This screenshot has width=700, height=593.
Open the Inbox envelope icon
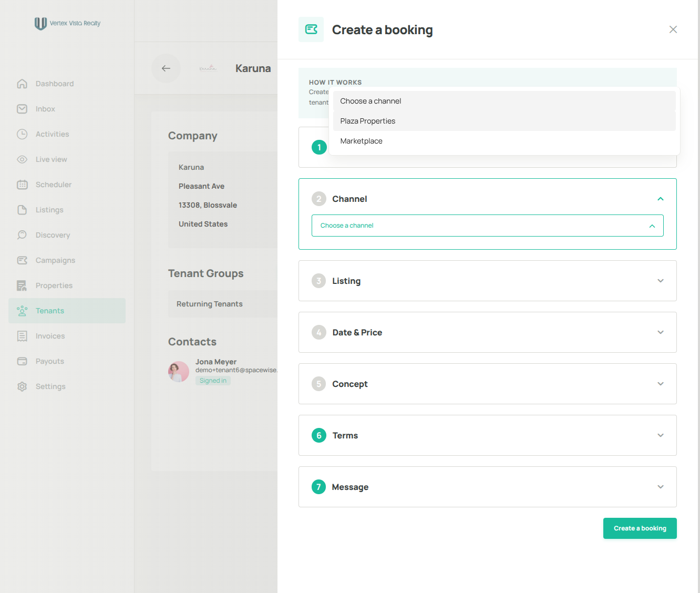pyautogui.click(x=22, y=109)
